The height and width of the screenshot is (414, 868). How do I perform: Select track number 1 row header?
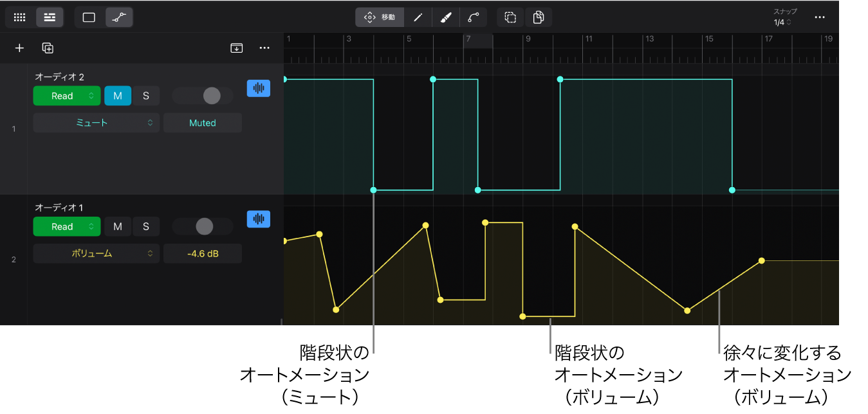14,129
